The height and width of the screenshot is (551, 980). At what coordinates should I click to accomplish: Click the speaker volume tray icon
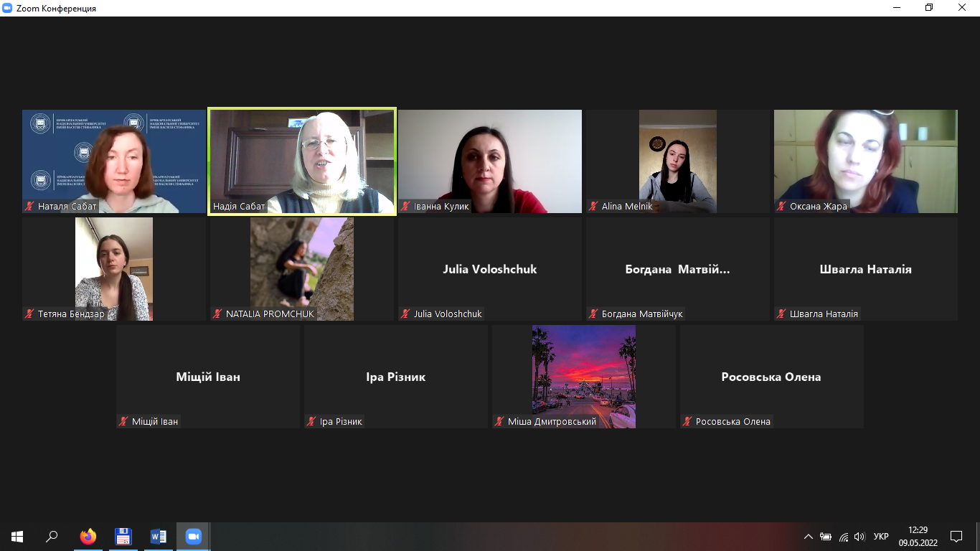(x=859, y=536)
